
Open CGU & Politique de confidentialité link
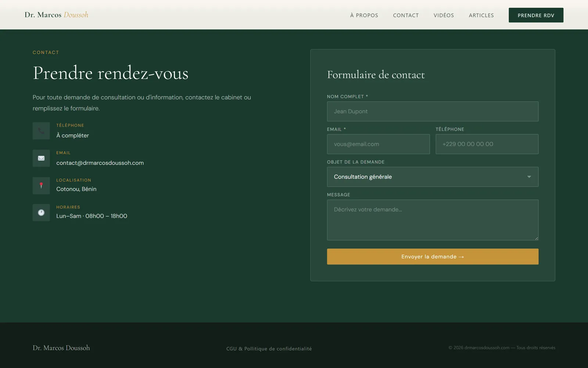(269, 348)
